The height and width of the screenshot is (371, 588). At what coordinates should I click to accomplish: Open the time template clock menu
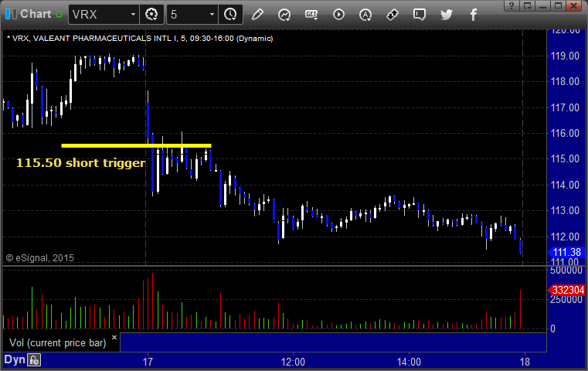click(230, 15)
